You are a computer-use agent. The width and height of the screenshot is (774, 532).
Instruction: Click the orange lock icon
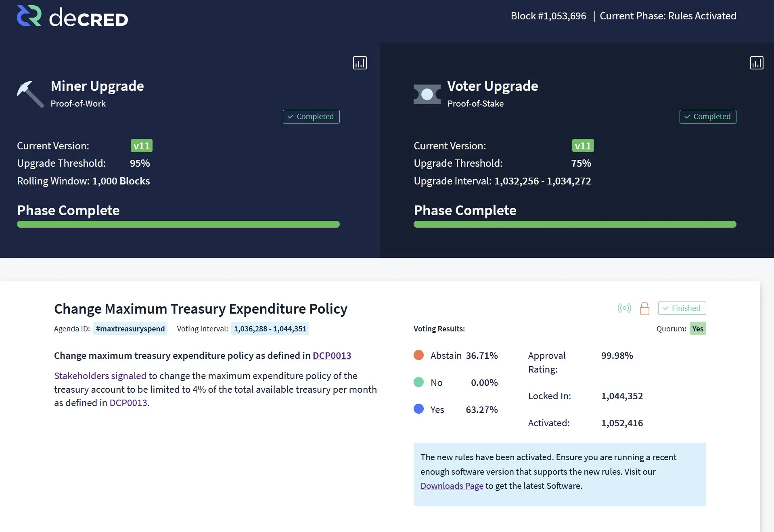(644, 308)
